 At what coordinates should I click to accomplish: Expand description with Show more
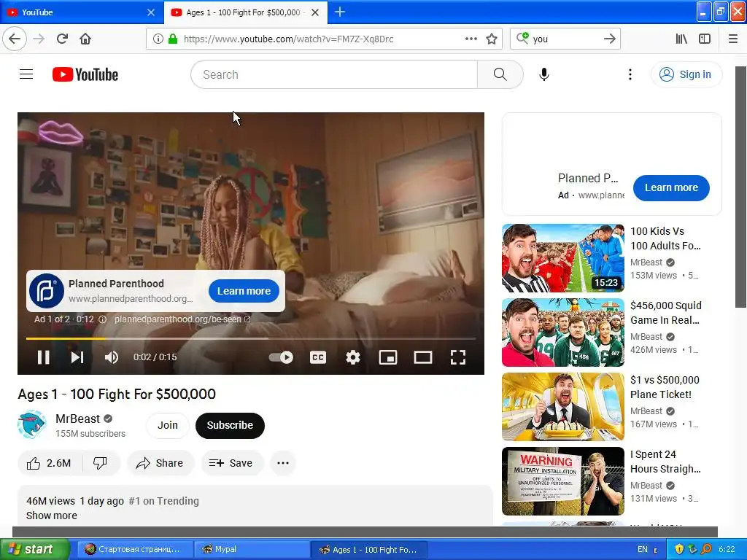(52, 516)
